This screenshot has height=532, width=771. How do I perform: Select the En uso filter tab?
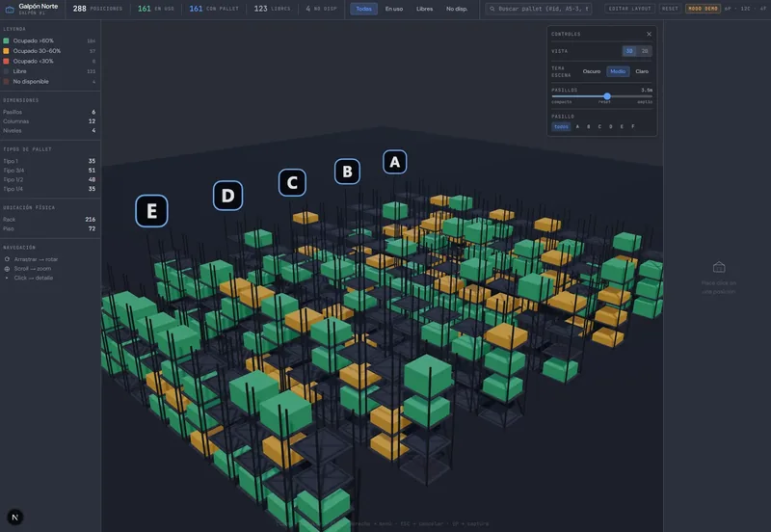(x=394, y=9)
